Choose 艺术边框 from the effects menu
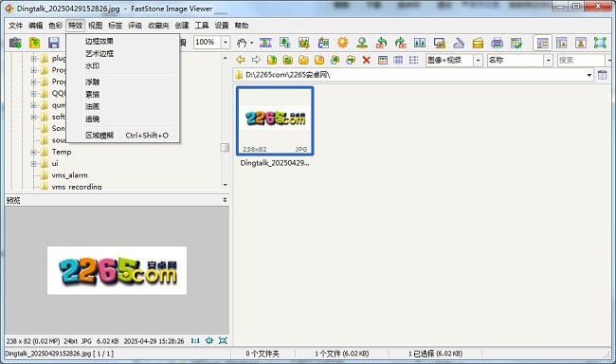 [100, 53]
